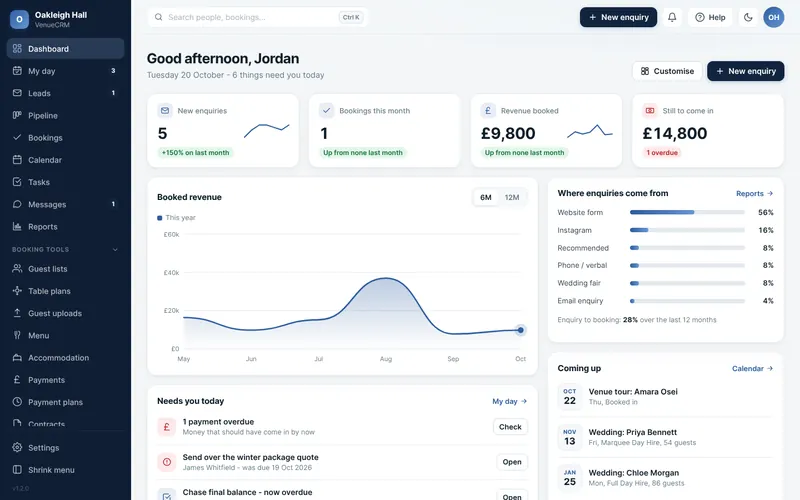Click the Messages speech bubble icon
The width and height of the screenshot is (800, 500).
pos(17,204)
